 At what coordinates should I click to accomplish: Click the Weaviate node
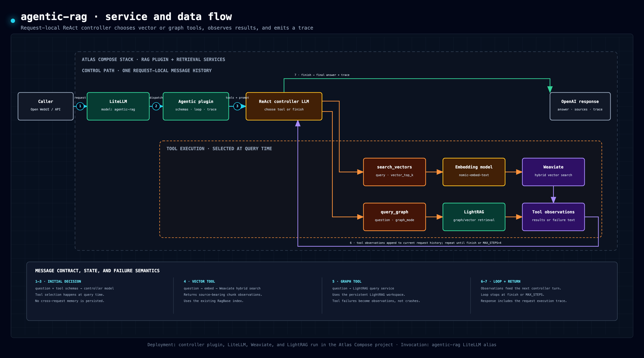pyautogui.click(x=553, y=172)
